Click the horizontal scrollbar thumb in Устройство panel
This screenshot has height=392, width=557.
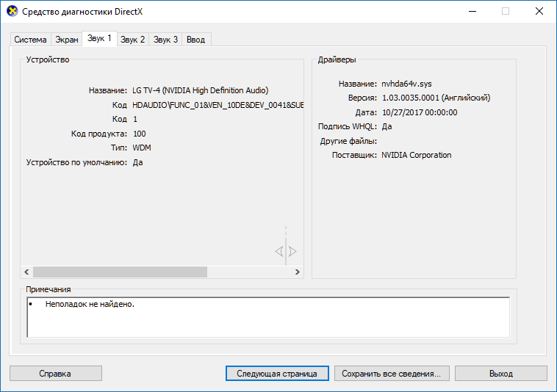[x=120, y=272]
